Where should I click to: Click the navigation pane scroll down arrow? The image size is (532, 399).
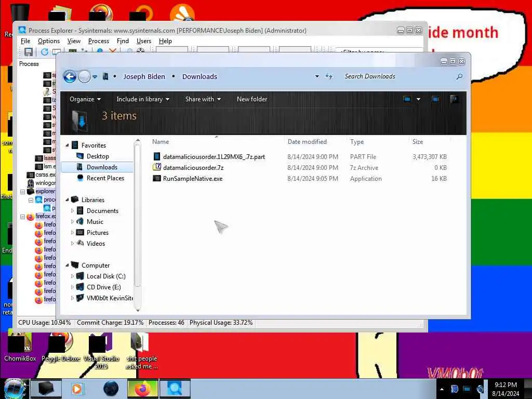138,310
